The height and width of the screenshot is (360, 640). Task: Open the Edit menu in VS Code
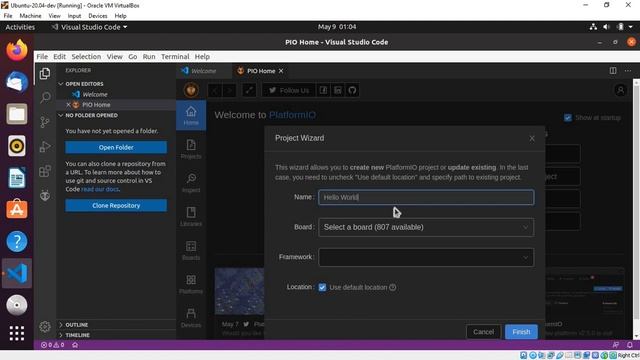tap(59, 56)
